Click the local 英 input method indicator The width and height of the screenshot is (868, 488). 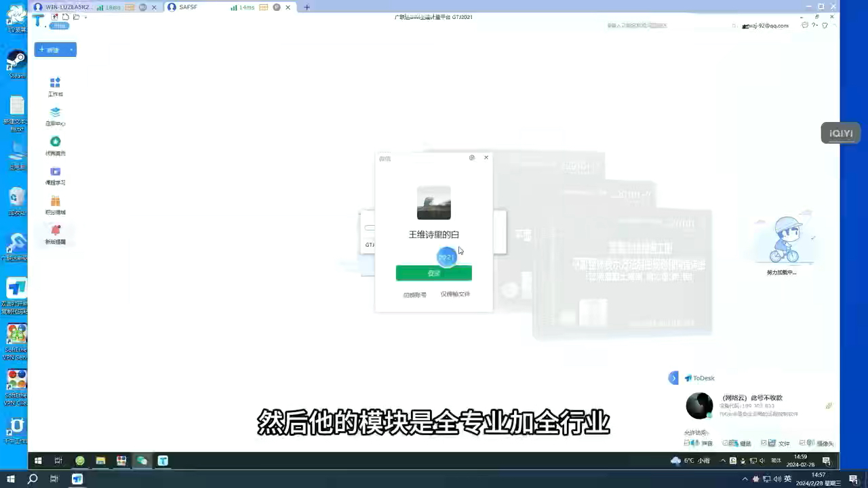[787, 479]
